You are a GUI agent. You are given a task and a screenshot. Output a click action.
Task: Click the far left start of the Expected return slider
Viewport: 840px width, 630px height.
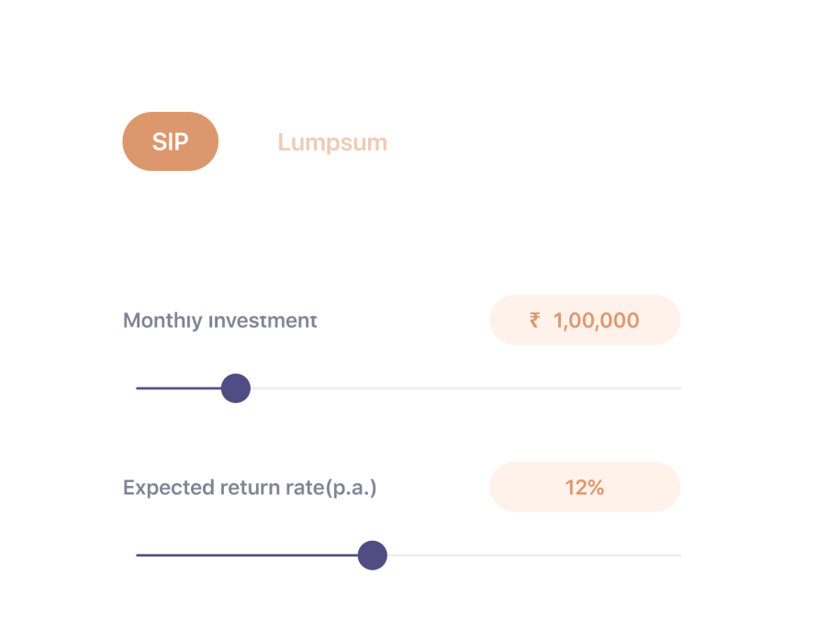tap(139, 556)
